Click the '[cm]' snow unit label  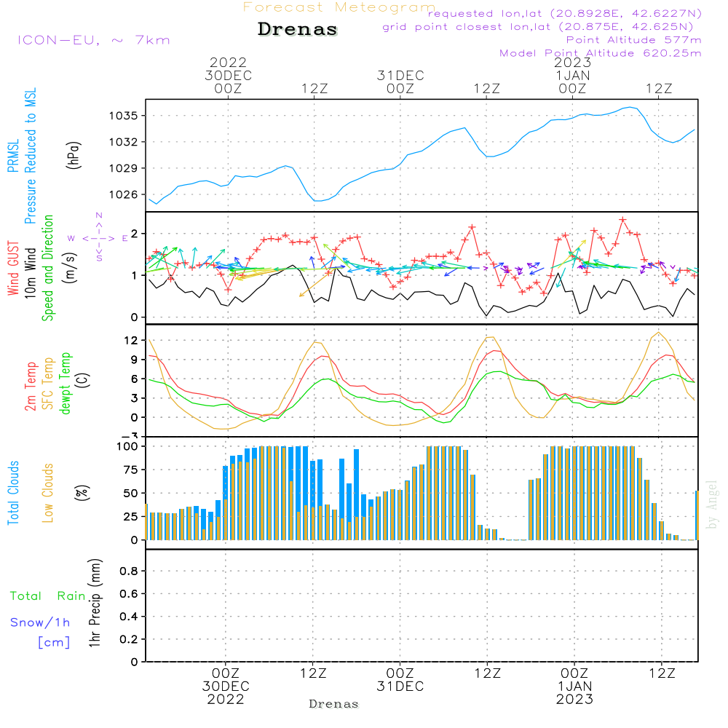point(54,642)
